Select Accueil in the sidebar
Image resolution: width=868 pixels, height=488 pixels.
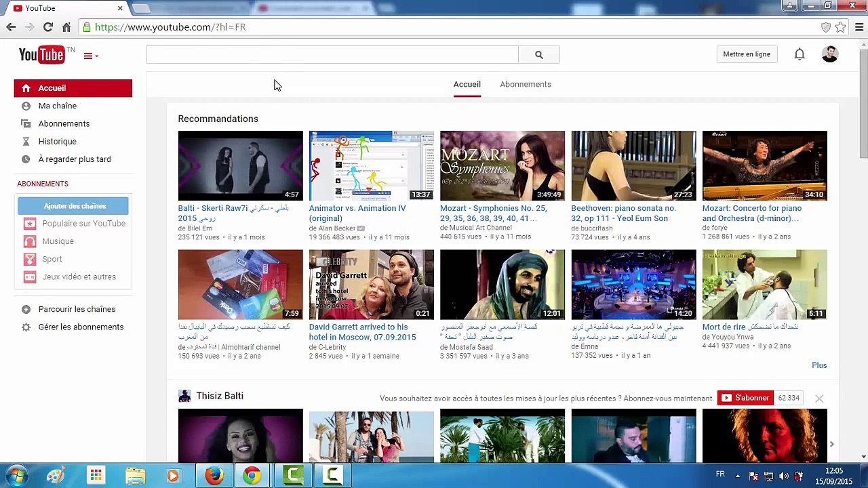click(x=73, y=88)
